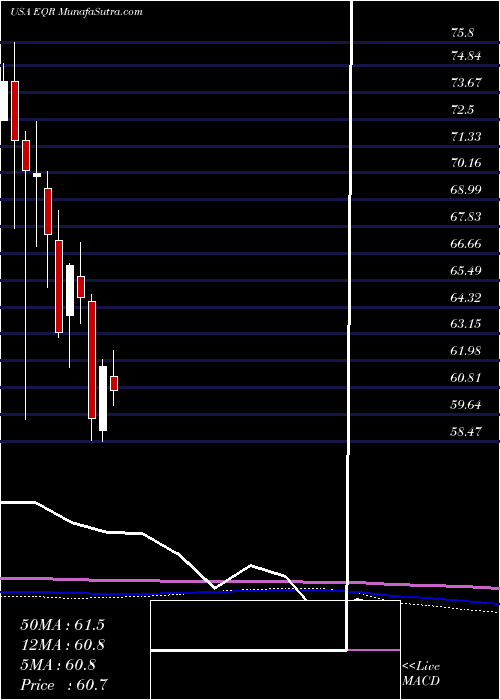The width and height of the screenshot is (500, 700).
Task: Click the 65.49 price axis label
Action: click(466, 271)
